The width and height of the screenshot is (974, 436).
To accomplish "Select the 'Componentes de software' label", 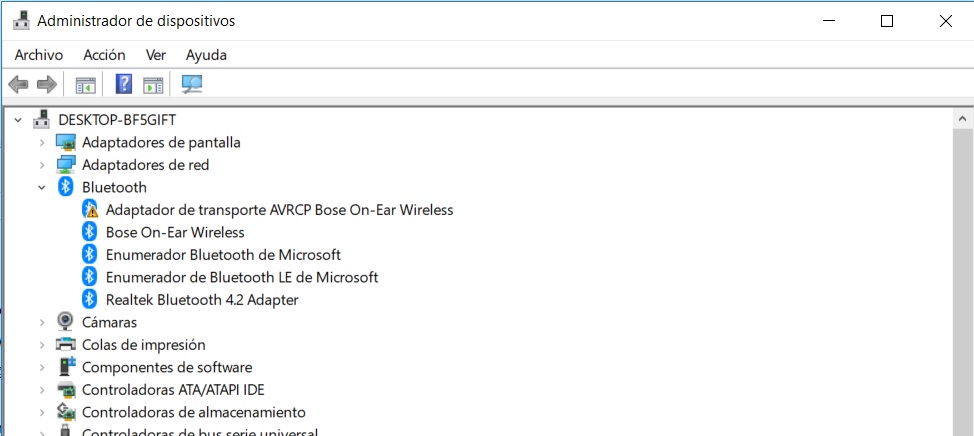I will (167, 367).
